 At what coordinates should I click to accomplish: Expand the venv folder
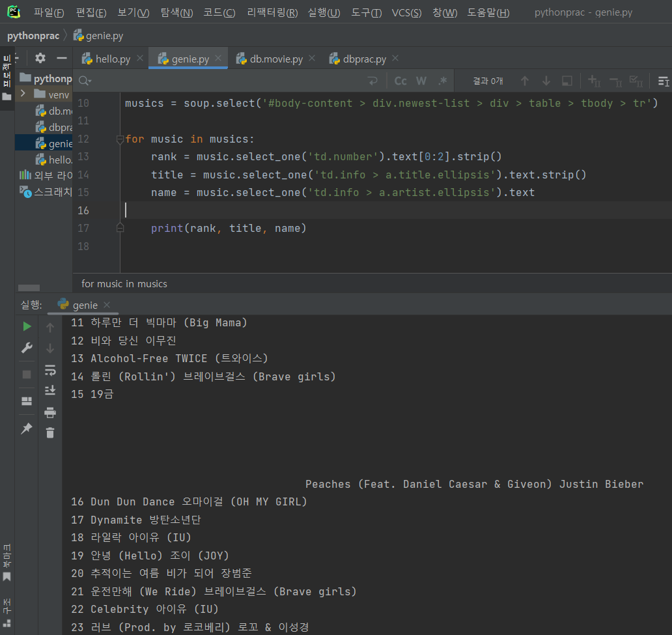(23, 94)
